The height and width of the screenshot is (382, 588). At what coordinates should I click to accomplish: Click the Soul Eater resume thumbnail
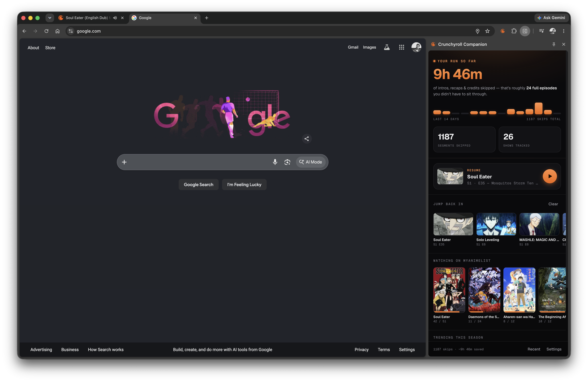pyautogui.click(x=450, y=176)
